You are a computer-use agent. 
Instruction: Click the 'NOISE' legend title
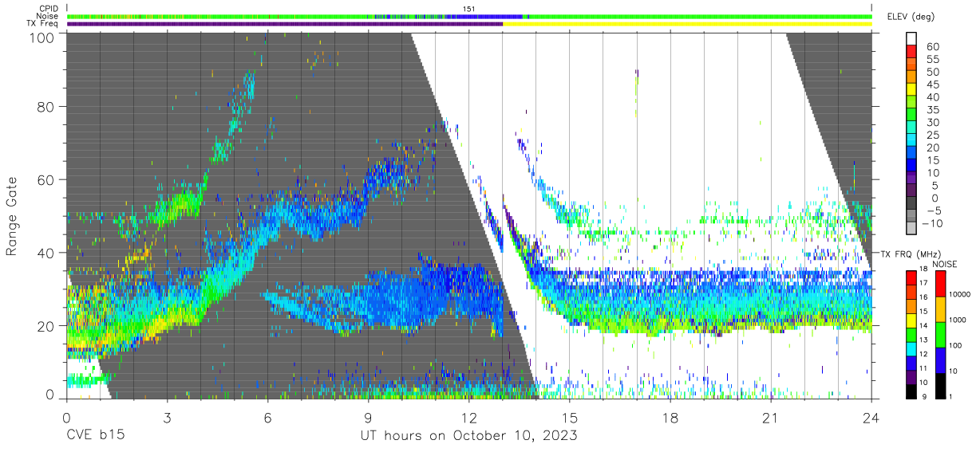tap(944, 264)
